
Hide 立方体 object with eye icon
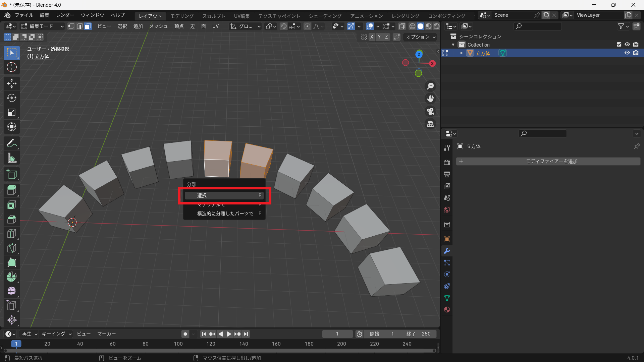tap(627, 53)
